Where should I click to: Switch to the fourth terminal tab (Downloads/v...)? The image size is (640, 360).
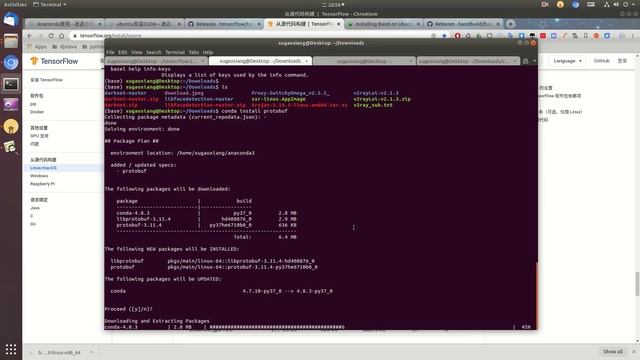pyautogui.click(x=468, y=61)
